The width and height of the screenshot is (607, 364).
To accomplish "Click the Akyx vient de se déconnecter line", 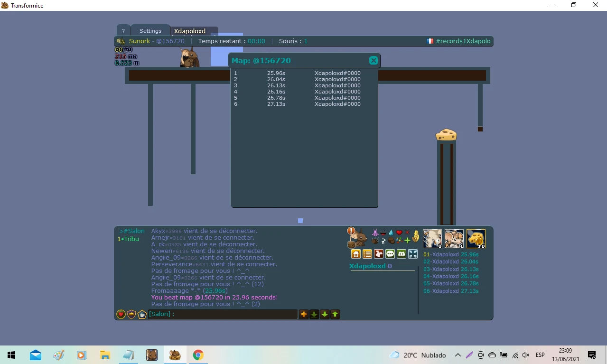I will [x=205, y=231].
